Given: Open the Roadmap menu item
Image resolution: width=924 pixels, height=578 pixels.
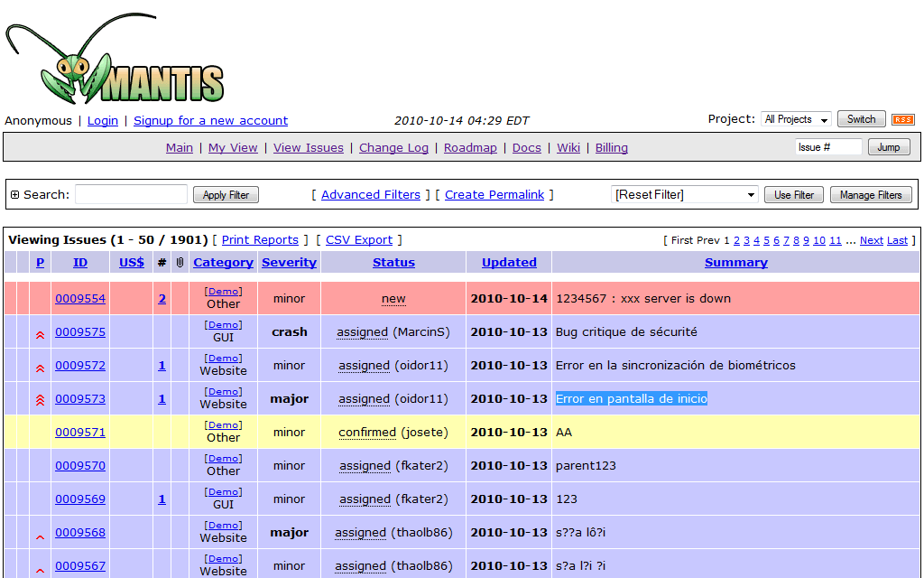Looking at the screenshot, I should (470, 148).
